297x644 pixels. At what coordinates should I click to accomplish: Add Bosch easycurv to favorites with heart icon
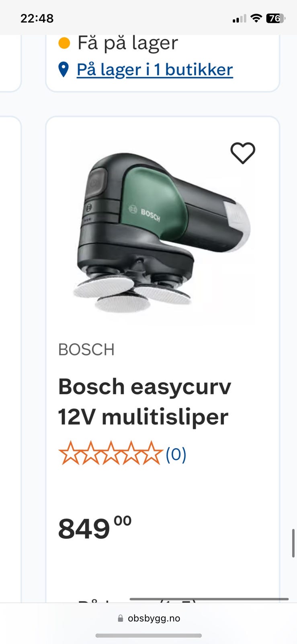[243, 153]
